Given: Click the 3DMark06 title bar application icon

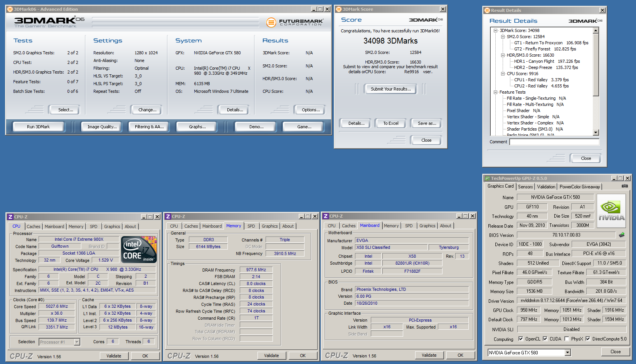Looking at the screenshot, I should click(10, 9).
